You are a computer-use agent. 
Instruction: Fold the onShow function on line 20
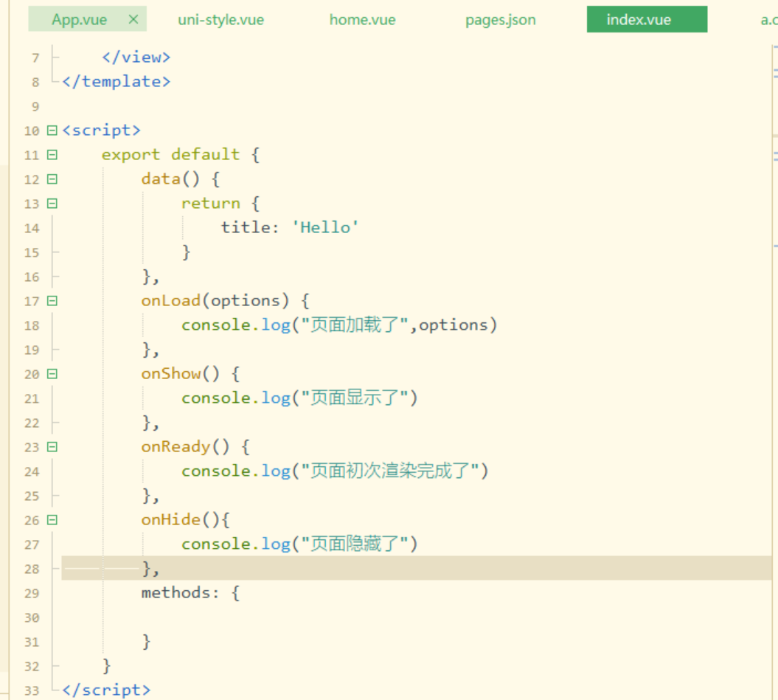click(52, 374)
